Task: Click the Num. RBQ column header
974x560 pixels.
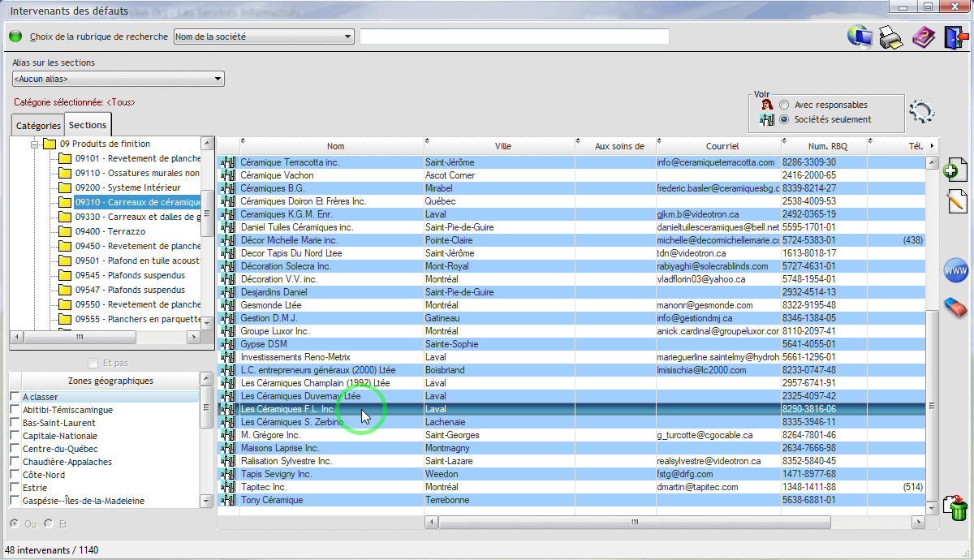Action: click(823, 146)
